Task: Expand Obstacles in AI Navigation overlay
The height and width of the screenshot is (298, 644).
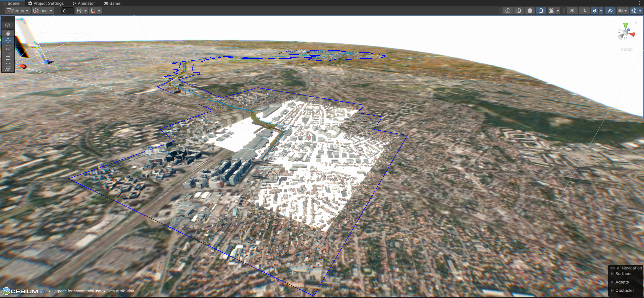Action: pos(612,290)
